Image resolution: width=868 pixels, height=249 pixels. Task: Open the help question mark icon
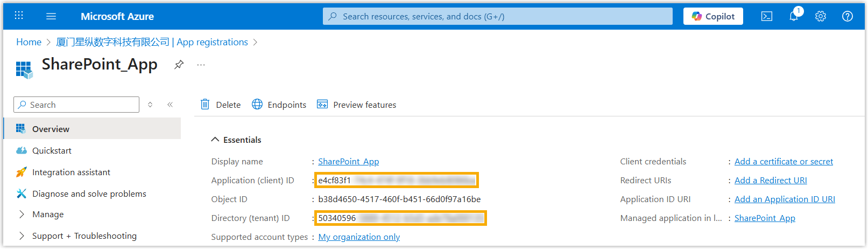coord(848,16)
